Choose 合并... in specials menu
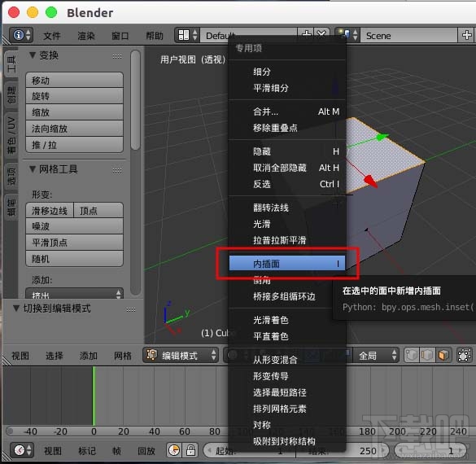 [287, 112]
